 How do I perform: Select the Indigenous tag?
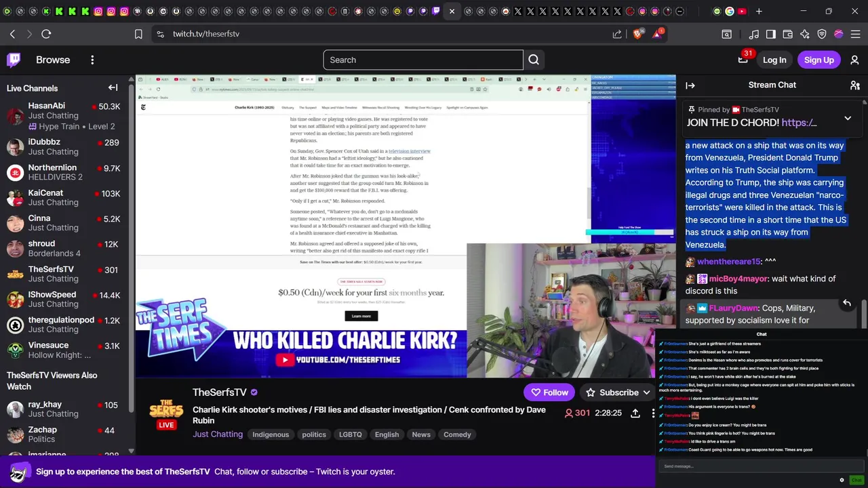pyautogui.click(x=271, y=434)
